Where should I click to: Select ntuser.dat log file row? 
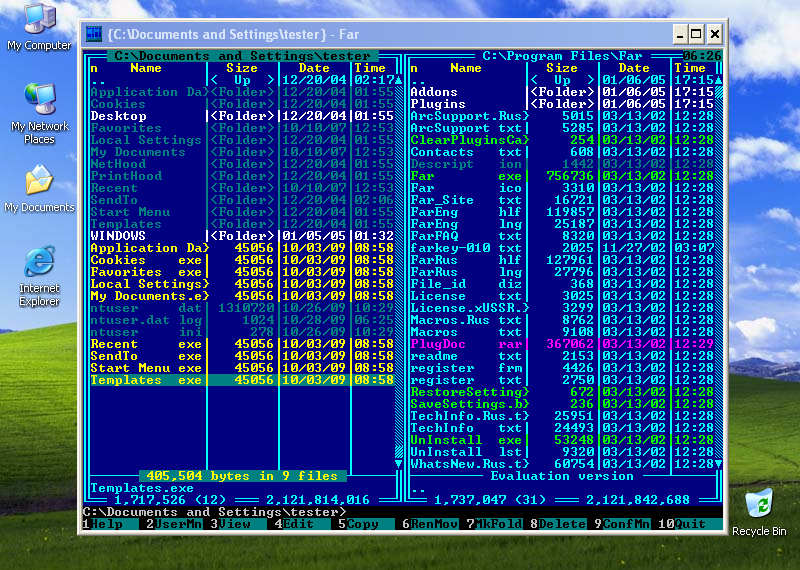242,320
